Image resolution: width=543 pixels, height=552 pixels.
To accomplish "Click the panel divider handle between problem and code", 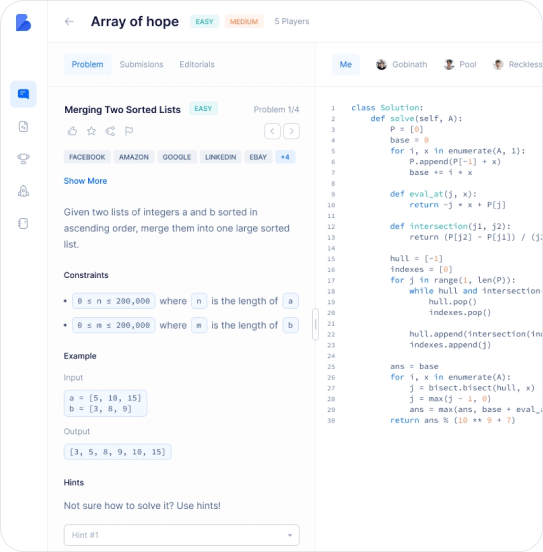I will coord(316,324).
